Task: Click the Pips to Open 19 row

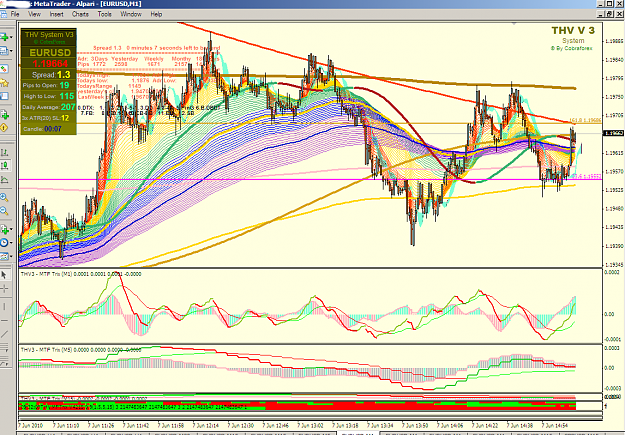Action: click(48, 85)
